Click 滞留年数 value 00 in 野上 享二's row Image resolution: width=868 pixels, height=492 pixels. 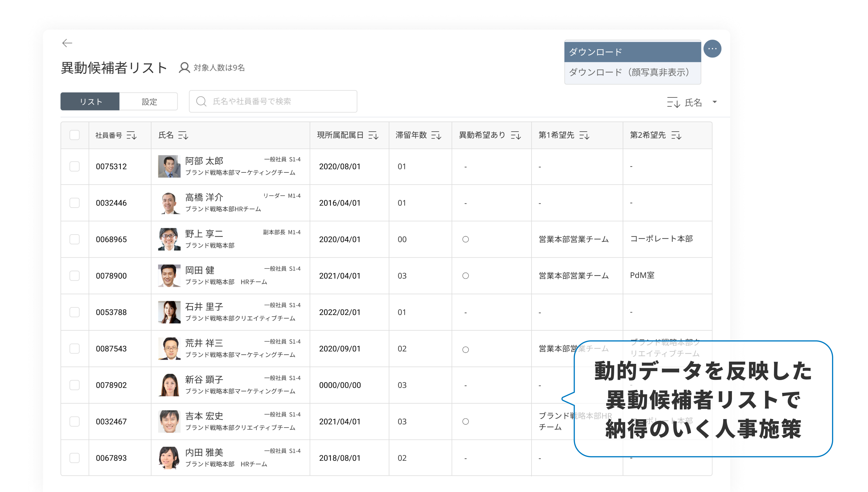tap(402, 239)
